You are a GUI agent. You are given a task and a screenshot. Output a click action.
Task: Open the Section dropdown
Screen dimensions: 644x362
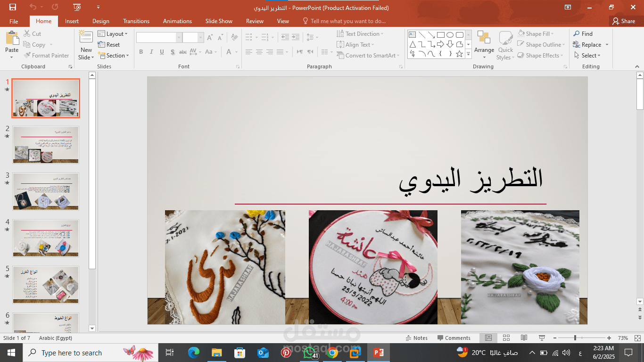click(x=114, y=56)
